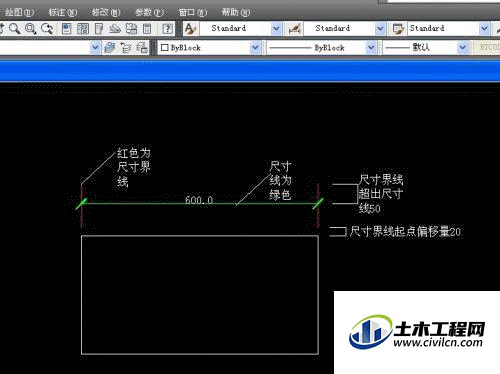Click the Zoom Window icon
Screen dimensions: 500x374
click(x=31, y=29)
